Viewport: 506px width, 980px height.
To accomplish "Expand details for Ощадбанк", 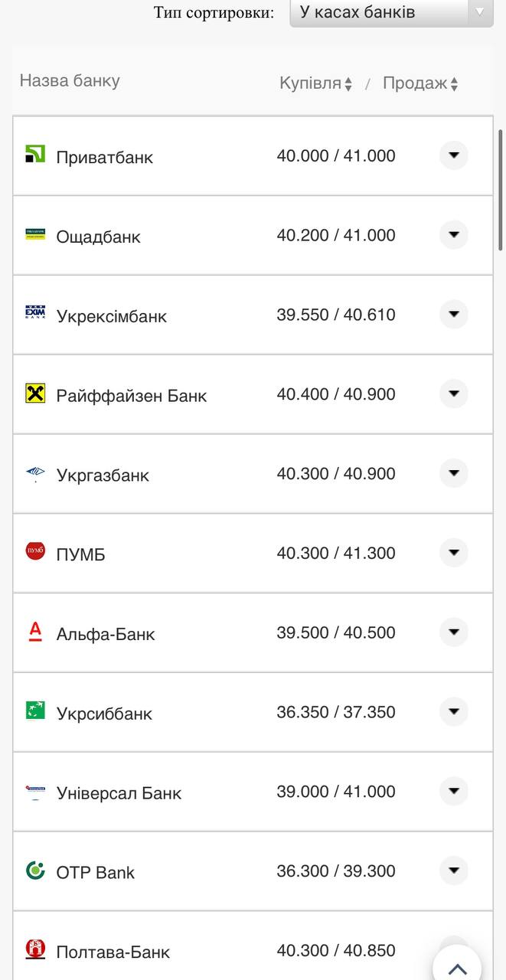I will click(453, 235).
